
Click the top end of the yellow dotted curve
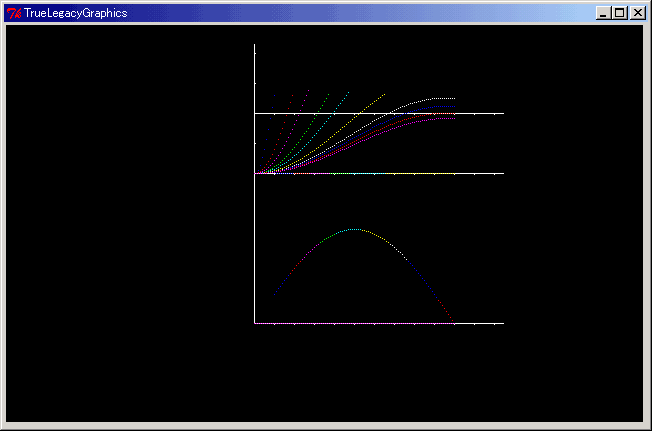(x=385, y=95)
